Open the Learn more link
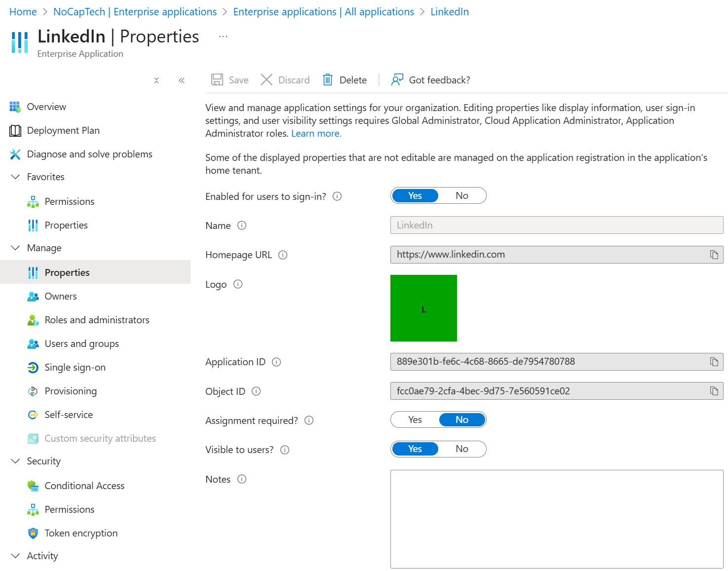 click(316, 133)
